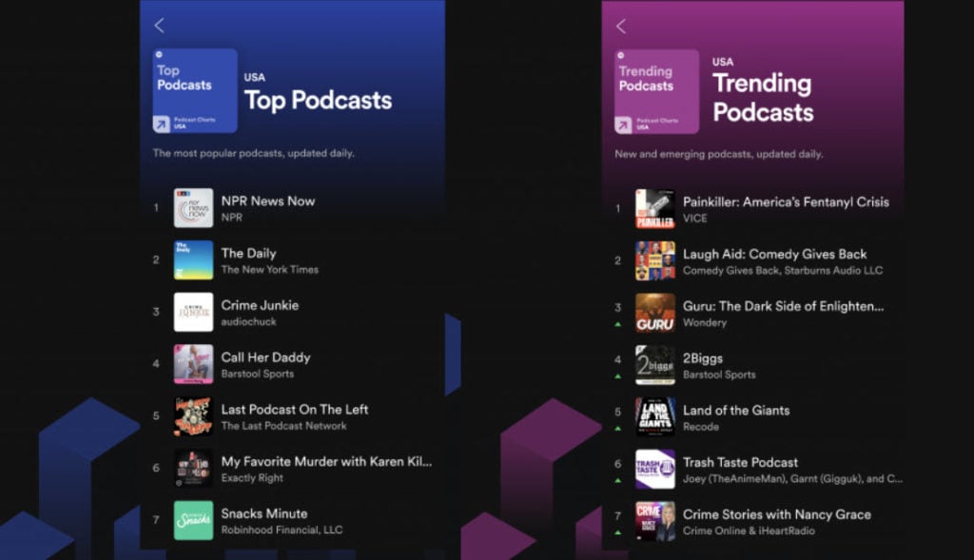Open Snacks Minute cover art
The width and height of the screenshot is (974, 560).
pyautogui.click(x=193, y=520)
